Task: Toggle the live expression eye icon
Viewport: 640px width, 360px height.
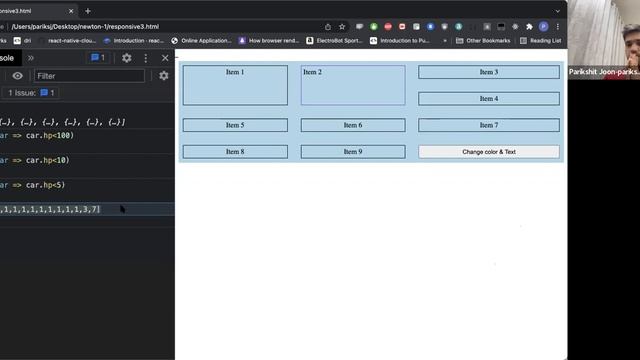Action: (18, 76)
